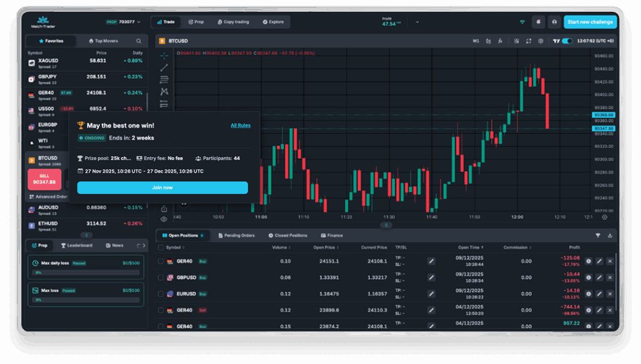641x364 pixels.
Task: Switch to Top Movers tab
Action: tap(103, 41)
